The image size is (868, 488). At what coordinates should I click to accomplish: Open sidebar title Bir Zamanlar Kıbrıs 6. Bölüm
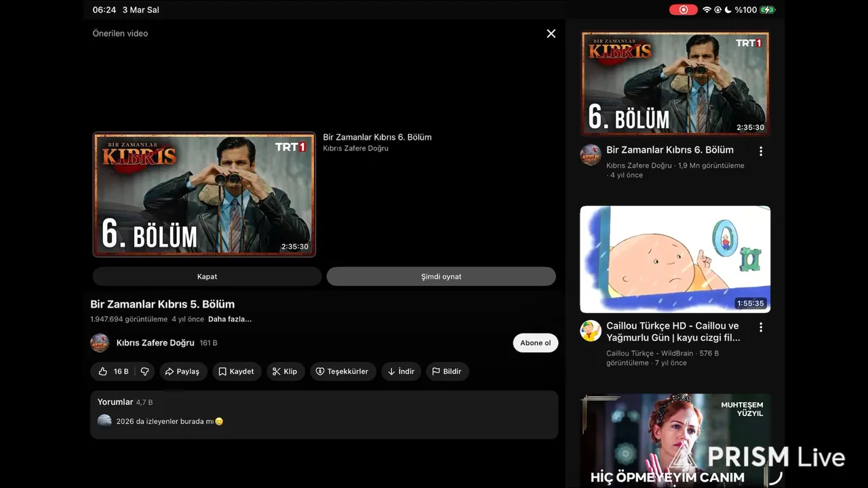pyautogui.click(x=670, y=150)
